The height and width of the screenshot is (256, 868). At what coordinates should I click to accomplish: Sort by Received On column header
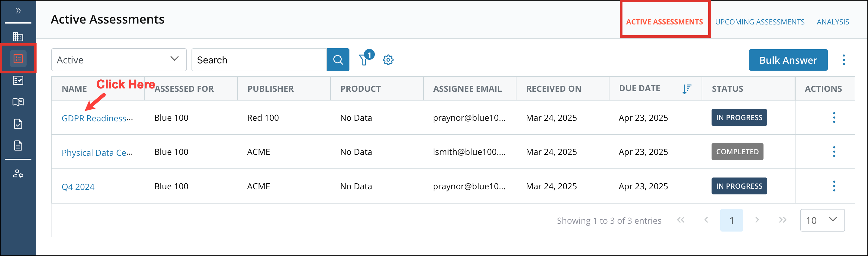click(554, 89)
